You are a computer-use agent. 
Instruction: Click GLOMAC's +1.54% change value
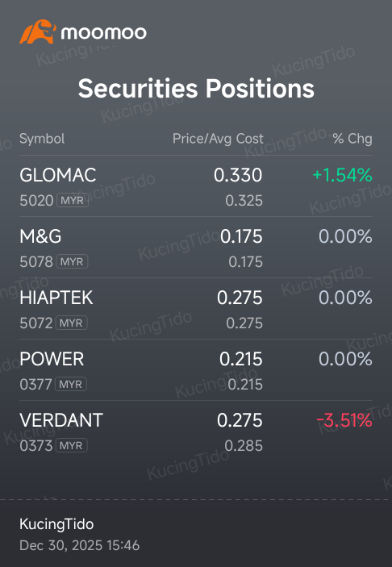(342, 175)
